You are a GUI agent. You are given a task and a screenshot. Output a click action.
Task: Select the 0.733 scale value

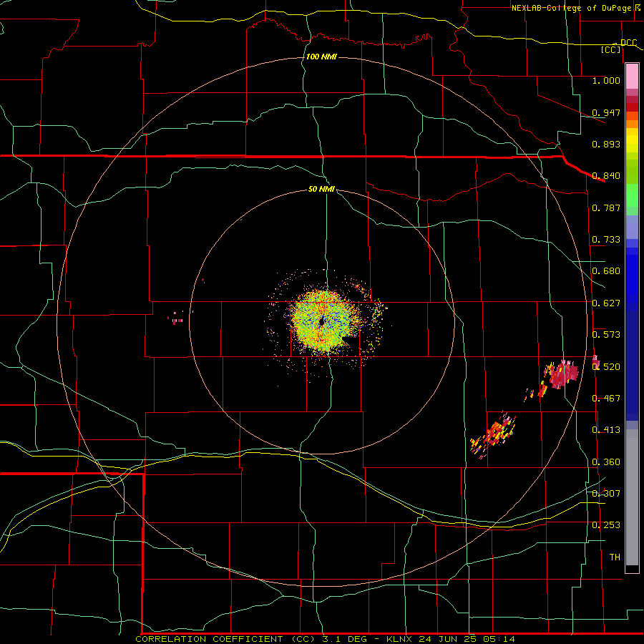tap(606, 240)
